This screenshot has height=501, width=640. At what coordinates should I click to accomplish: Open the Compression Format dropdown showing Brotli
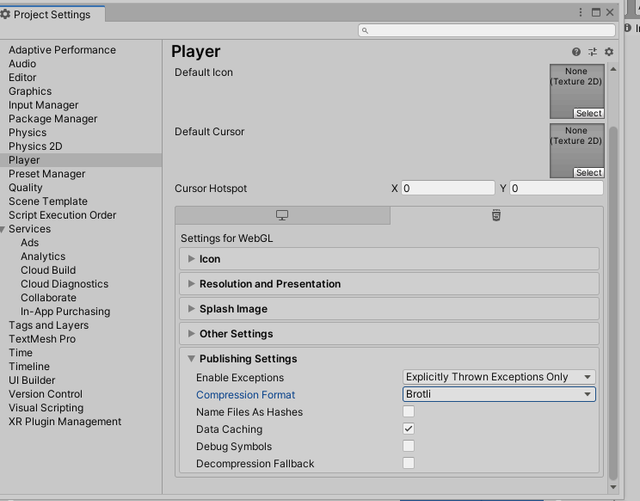[498, 395]
